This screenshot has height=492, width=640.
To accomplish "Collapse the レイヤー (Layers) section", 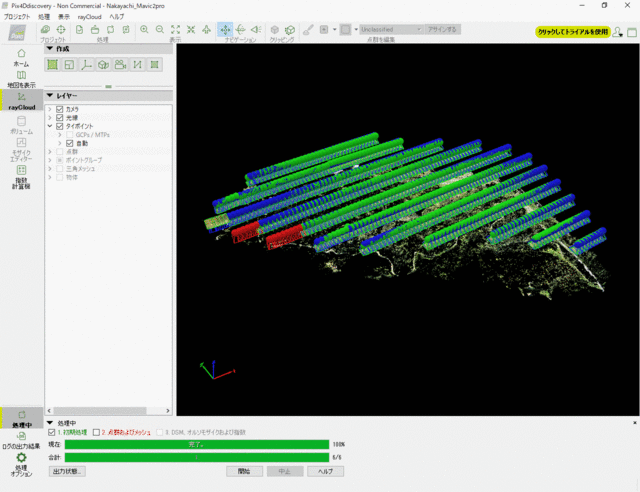I will (x=50, y=96).
